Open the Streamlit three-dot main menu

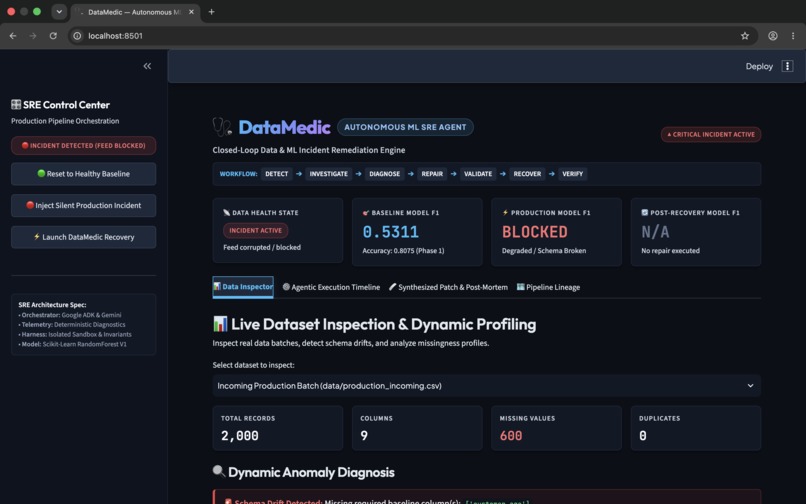pyautogui.click(x=787, y=66)
